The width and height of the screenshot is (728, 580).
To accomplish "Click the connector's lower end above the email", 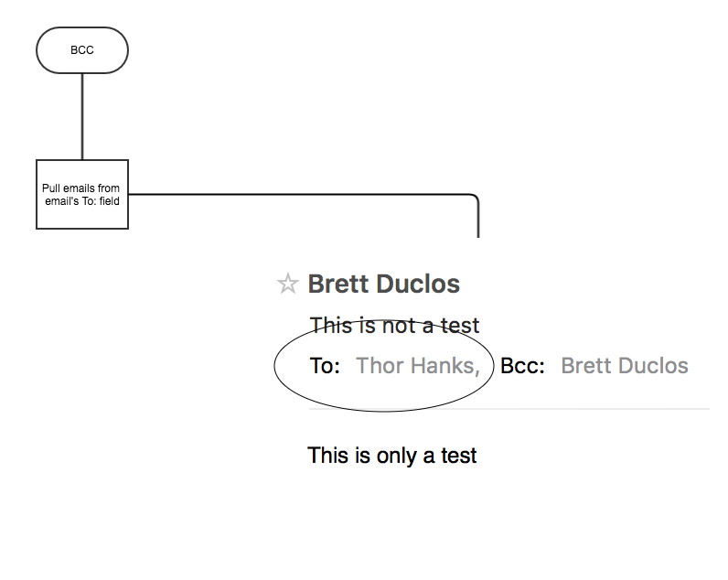I will pyautogui.click(x=477, y=233).
